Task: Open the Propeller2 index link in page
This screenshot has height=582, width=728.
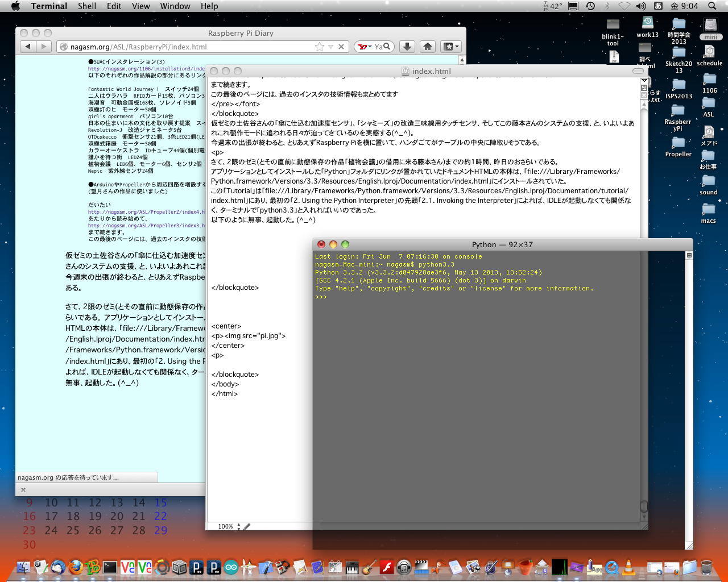Action: point(145,212)
